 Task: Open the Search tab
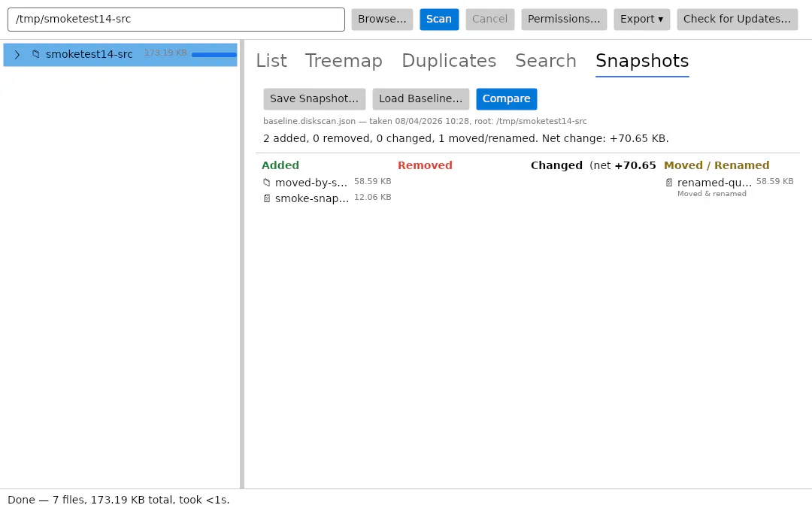546,61
